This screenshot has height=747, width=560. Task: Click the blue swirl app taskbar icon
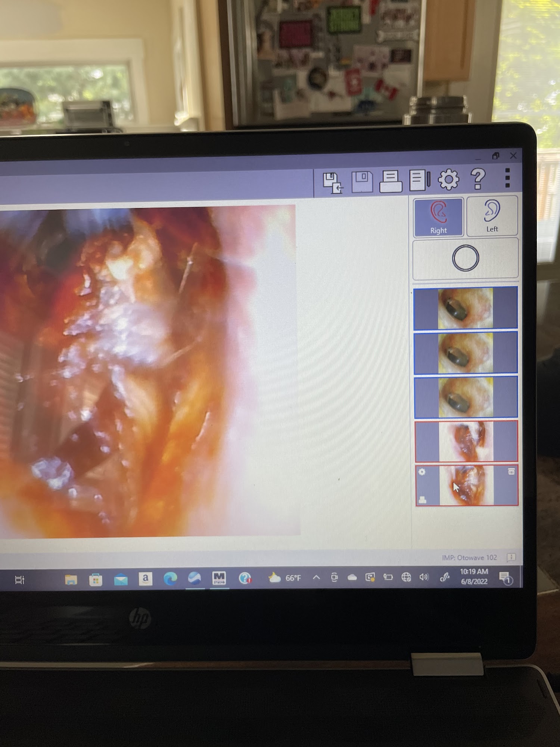195,579
